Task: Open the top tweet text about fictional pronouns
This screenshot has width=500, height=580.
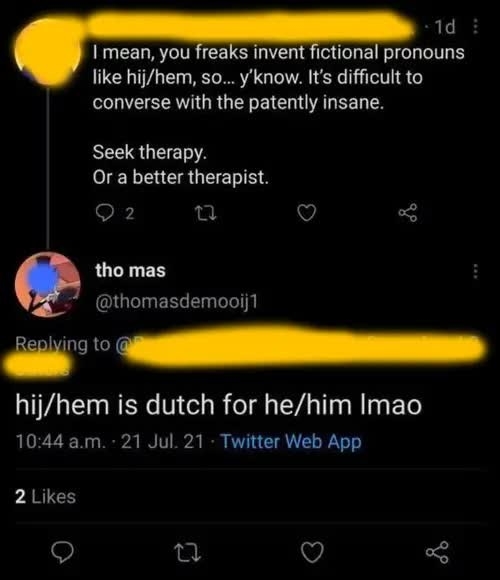Action: pyautogui.click(x=278, y=77)
